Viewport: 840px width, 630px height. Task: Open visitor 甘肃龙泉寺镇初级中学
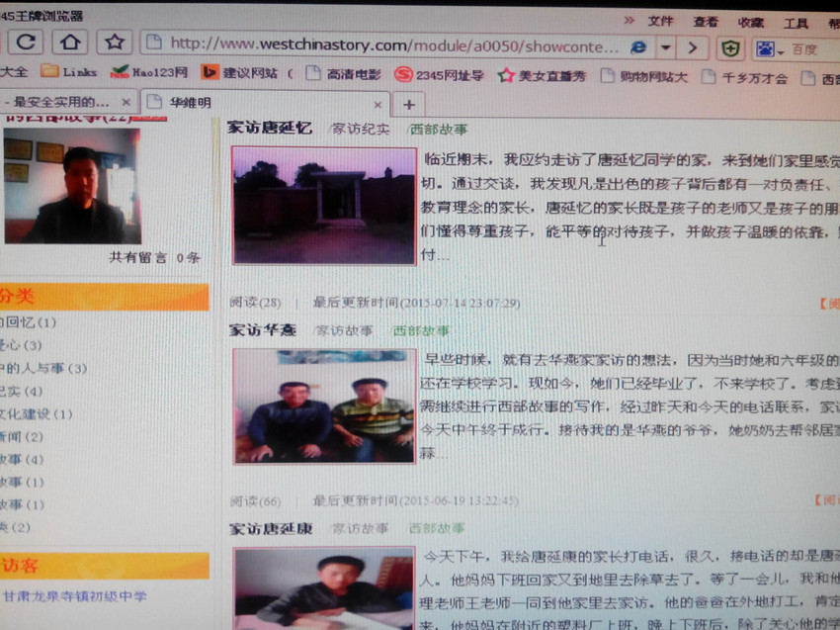point(75,595)
